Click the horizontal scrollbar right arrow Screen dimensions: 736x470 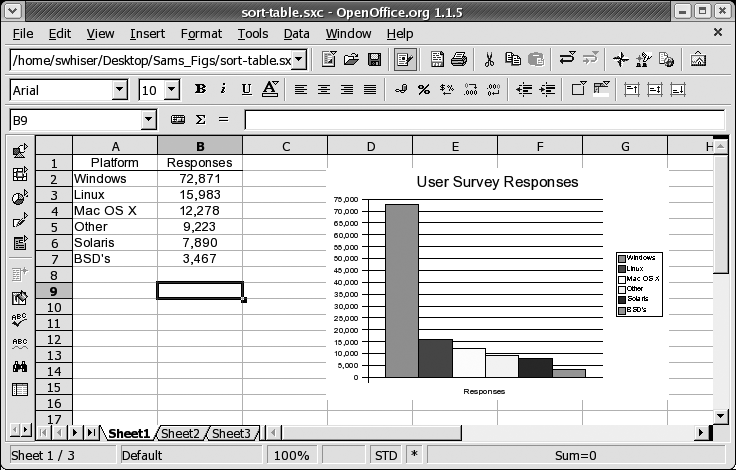(x=701, y=432)
